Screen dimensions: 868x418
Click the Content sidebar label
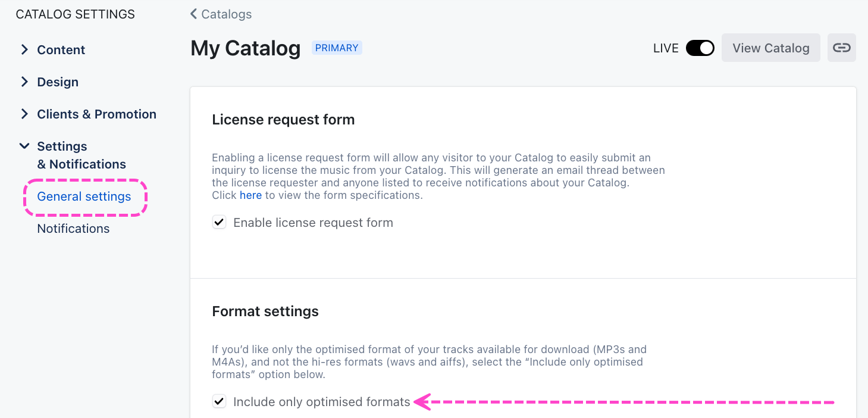point(61,50)
